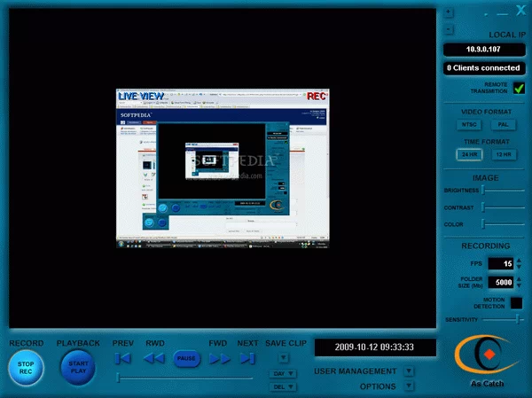Minimize the window with the dash icon
The width and height of the screenshot is (532, 398).
(503, 14)
